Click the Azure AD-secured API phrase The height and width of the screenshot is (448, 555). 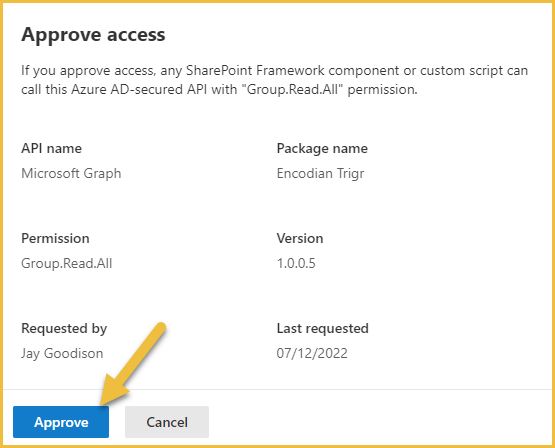[x=140, y=89]
